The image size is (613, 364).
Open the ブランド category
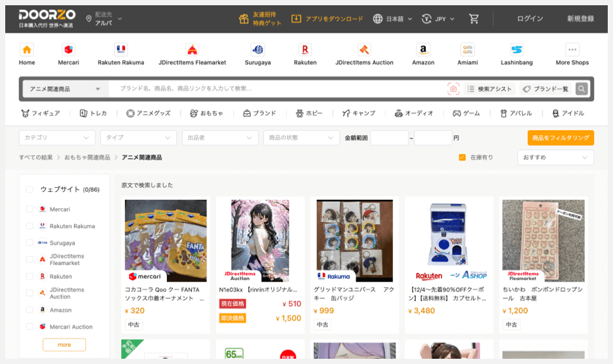pos(259,113)
